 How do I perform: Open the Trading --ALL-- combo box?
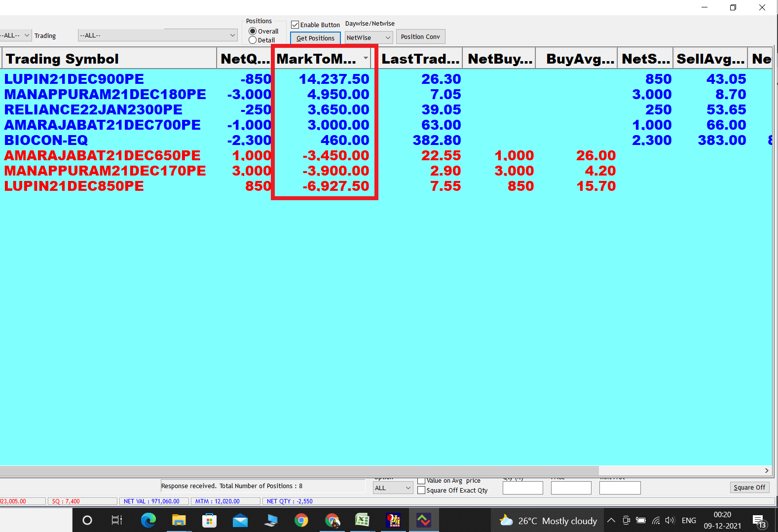157,35
